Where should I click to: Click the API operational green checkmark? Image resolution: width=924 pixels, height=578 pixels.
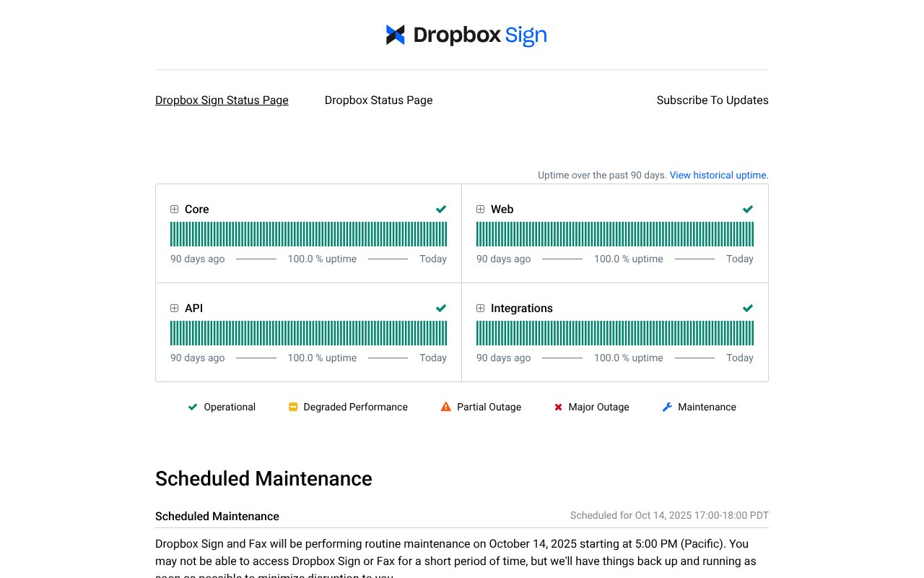441,309
